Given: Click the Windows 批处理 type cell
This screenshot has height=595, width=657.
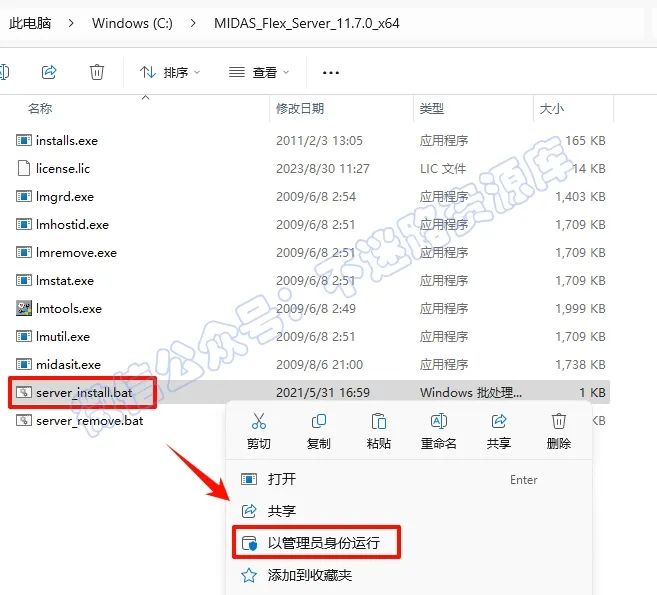Looking at the screenshot, I should click(x=471, y=392).
